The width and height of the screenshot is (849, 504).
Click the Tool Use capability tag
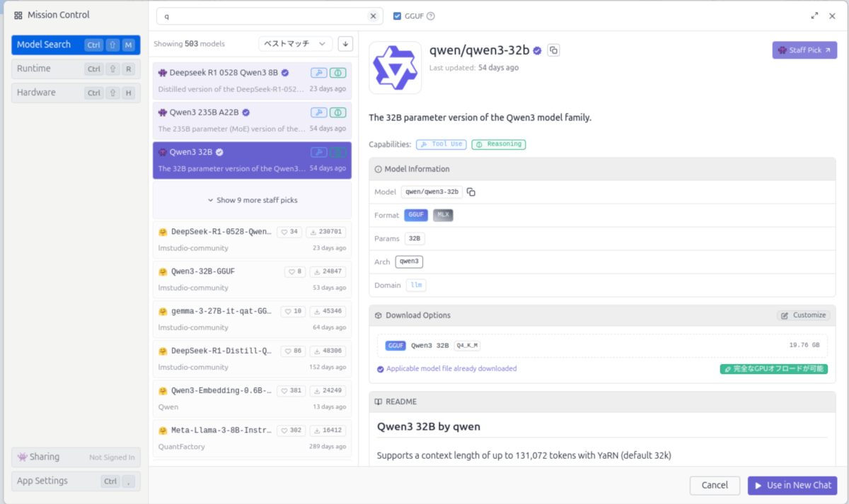click(x=440, y=144)
